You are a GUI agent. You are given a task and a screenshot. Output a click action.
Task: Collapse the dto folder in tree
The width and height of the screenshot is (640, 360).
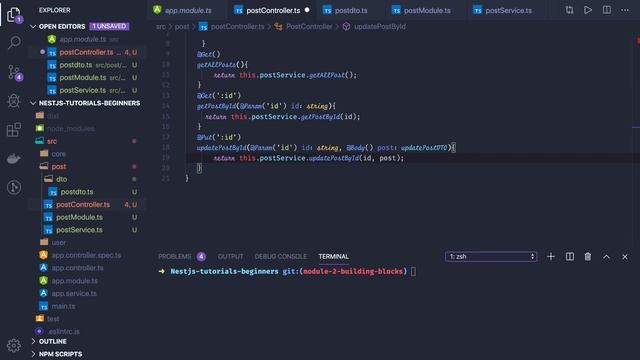[61, 179]
